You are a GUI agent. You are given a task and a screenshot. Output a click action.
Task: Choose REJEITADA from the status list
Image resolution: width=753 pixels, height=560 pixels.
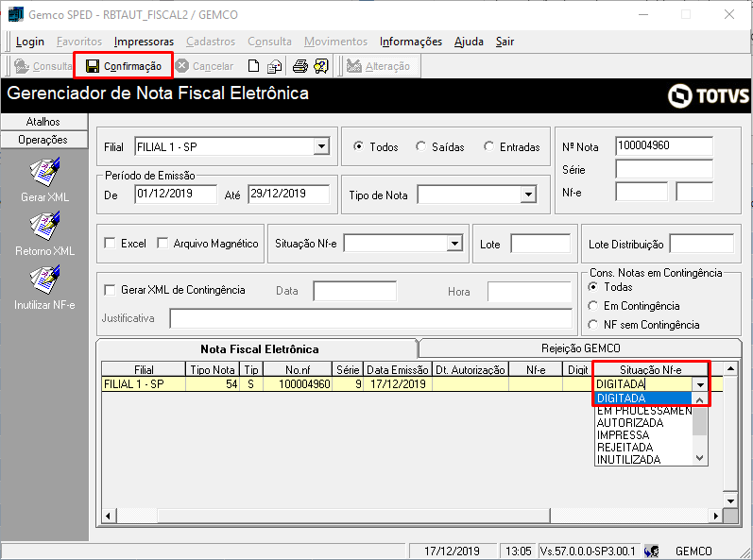tap(643, 448)
